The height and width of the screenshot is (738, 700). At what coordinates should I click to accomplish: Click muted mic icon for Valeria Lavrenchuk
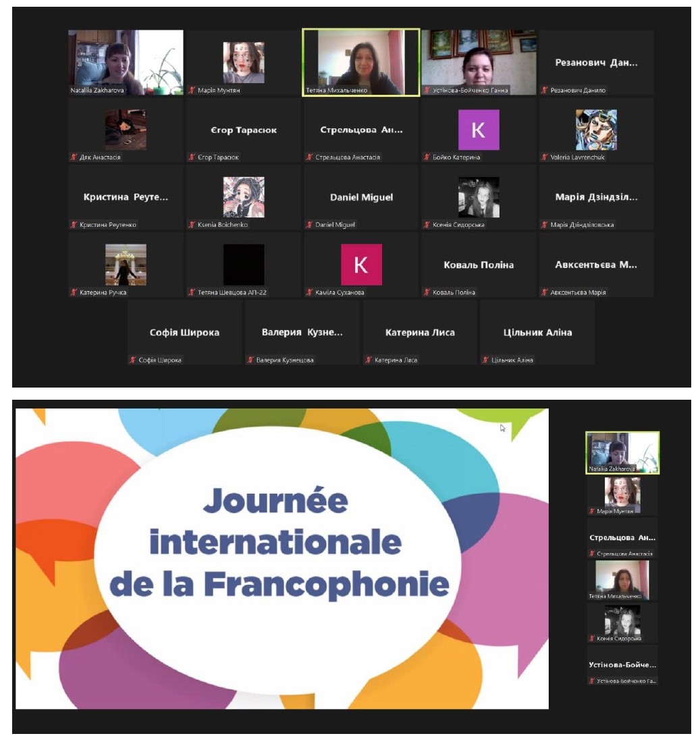pyautogui.click(x=544, y=157)
